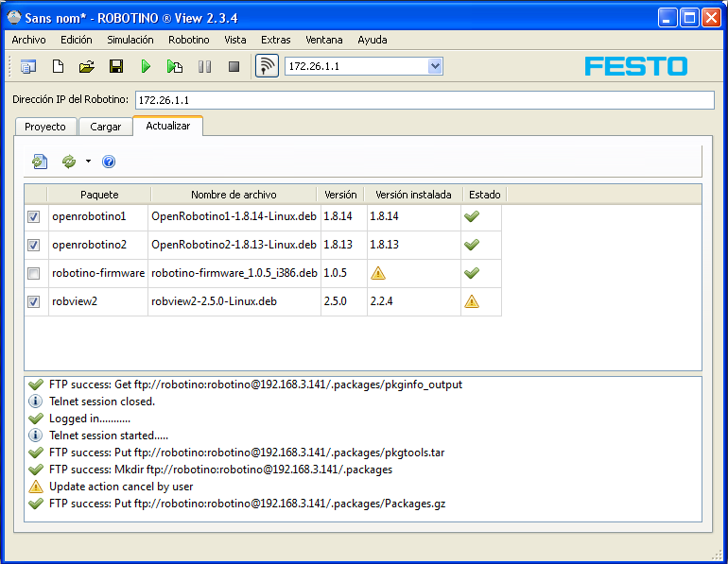Start the program with green play button
The width and height of the screenshot is (728, 564).
146,66
